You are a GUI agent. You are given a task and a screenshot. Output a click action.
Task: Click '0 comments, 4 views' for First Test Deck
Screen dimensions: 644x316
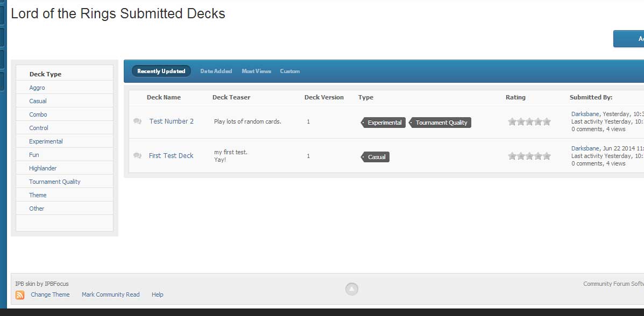pos(598,163)
